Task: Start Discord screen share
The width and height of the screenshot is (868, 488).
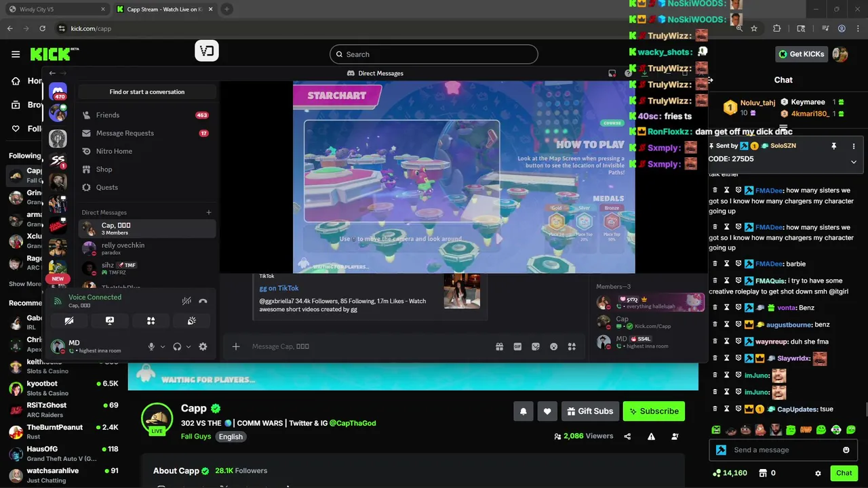Action: point(110,321)
